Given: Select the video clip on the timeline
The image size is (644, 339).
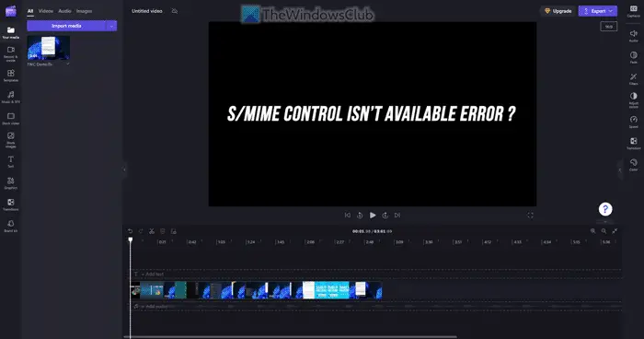Looking at the screenshot, I should (x=257, y=290).
